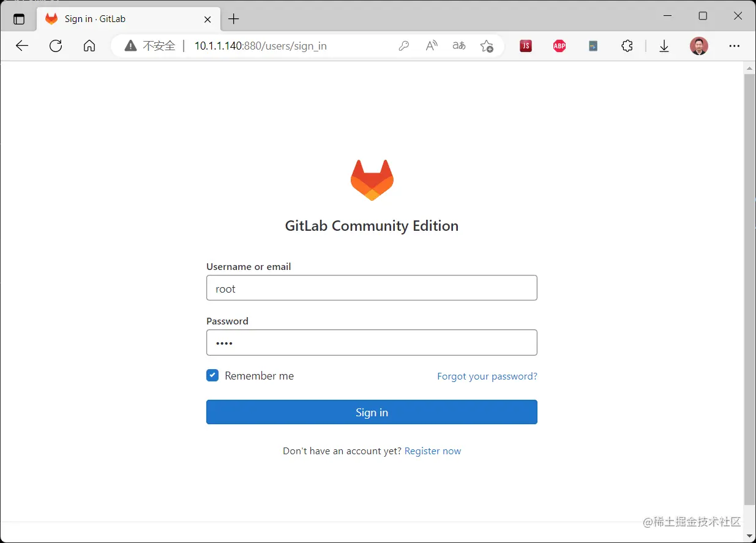Click the JS blocker extension icon
Image resolution: width=756 pixels, height=543 pixels.
(525, 45)
